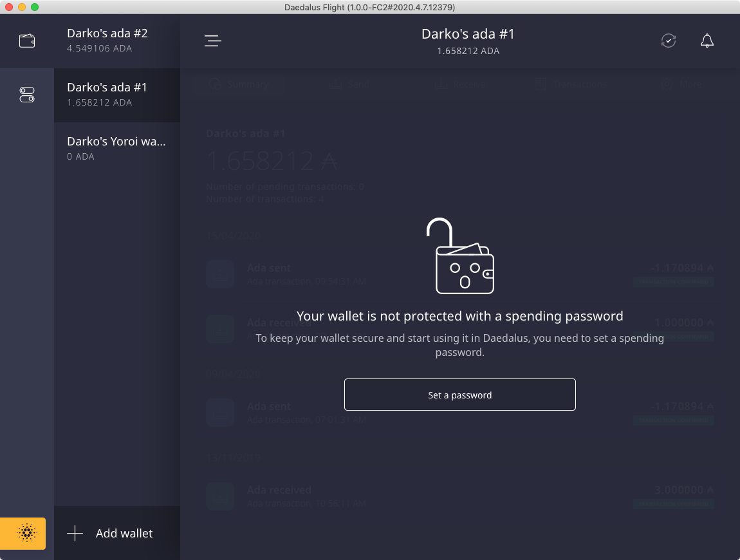This screenshot has height=560, width=740.
Task: Open the dimmed Receive tab
Action: pyautogui.click(x=460, y=84)
